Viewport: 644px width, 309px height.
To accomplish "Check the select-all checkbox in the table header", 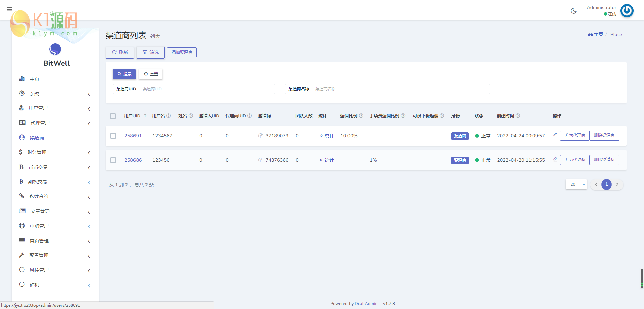I will (113, 116).
